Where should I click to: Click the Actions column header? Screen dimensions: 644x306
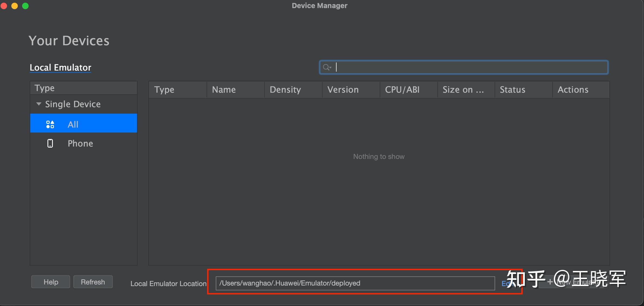point(581,90)
